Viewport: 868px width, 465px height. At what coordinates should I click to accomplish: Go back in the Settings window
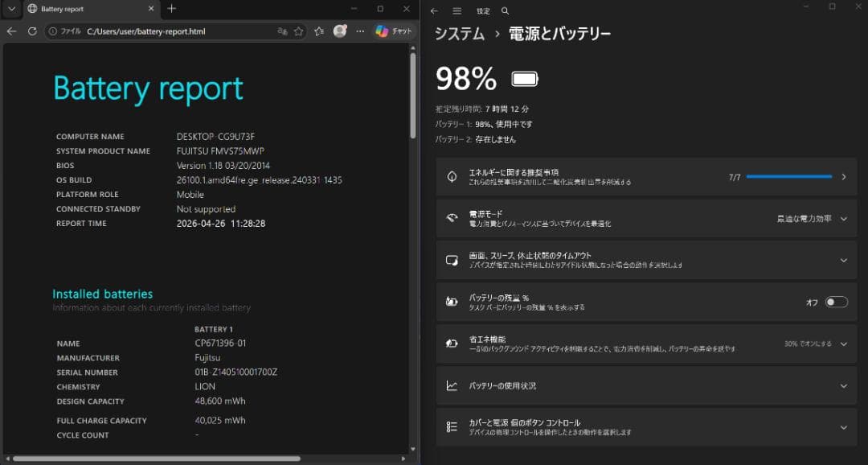coord(434,11)
